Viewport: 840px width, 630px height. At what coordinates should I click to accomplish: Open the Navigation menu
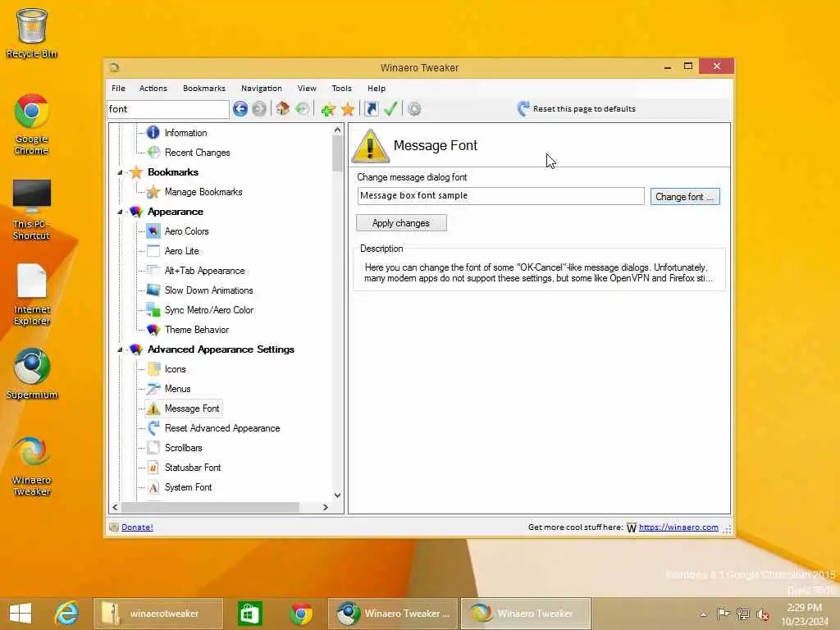(262, 89)
